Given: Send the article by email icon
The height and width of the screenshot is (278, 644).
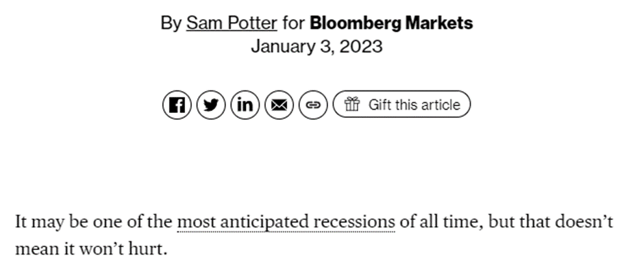Looking at the screenshot, I should [279, 105].
